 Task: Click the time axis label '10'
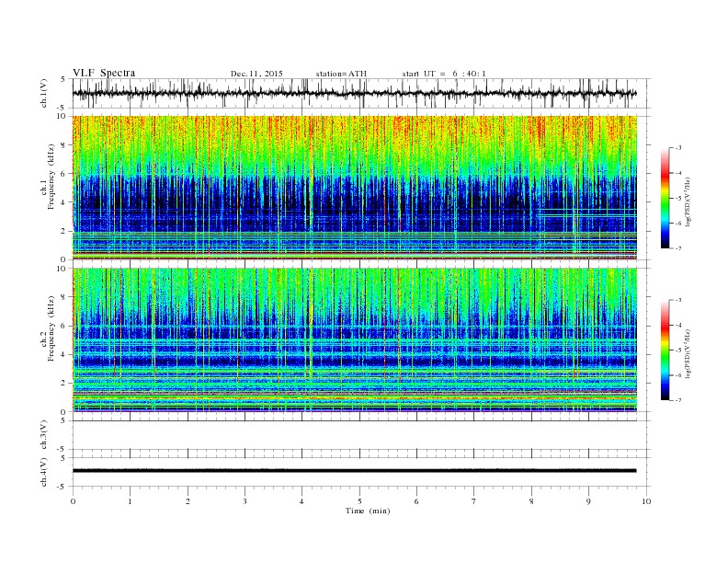coord(646,501)
